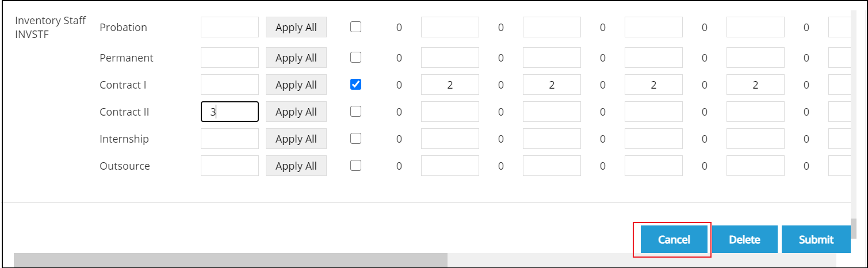Click the horizontal scrollbar thumb

coord(230,261)
